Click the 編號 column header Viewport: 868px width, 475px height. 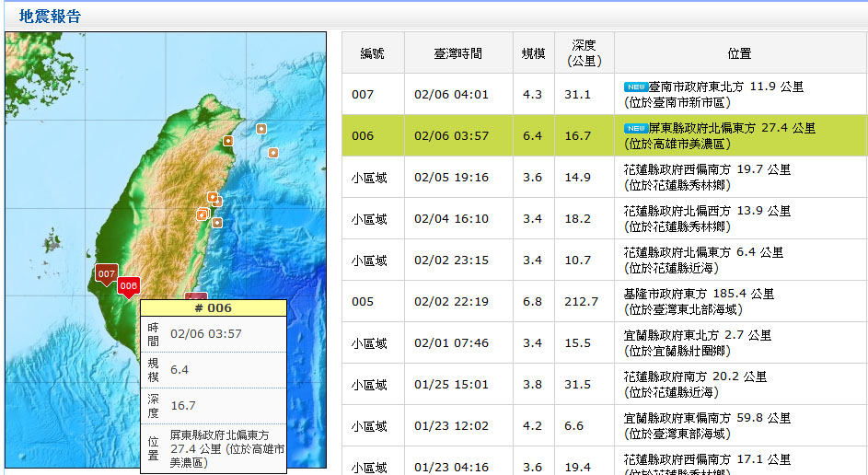pos(373,54)
